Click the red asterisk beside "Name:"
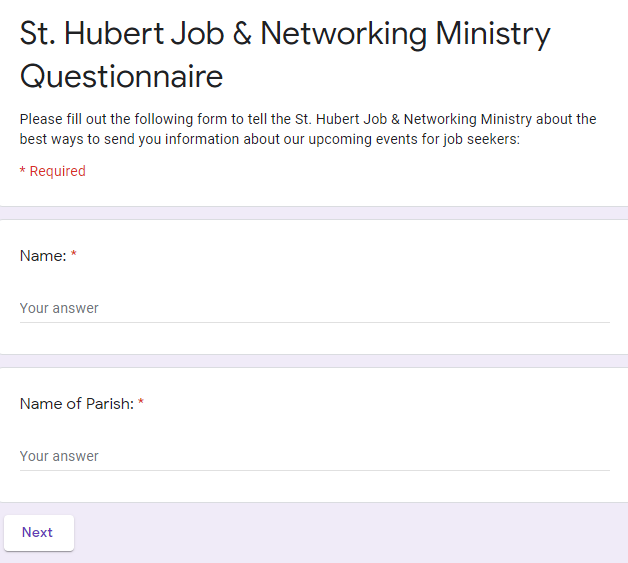 (x=74, y=256)
